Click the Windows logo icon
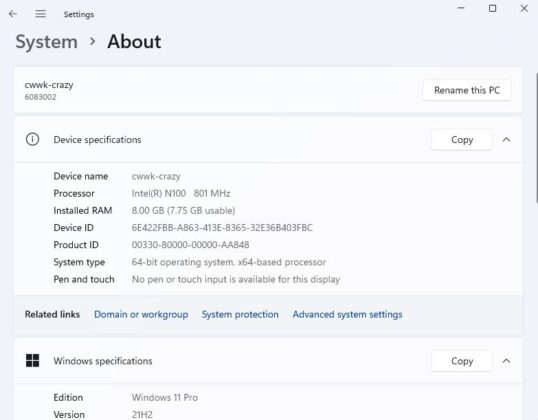 [x=33, y=361]
